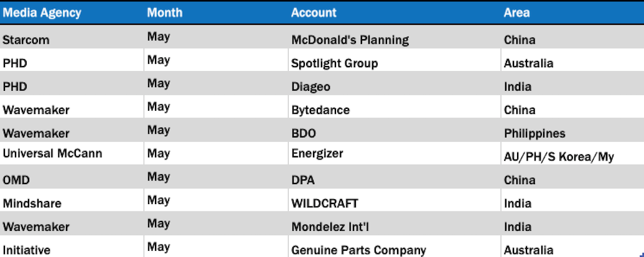Select the Area column header
This screenshot has height=257, width=644.
tap(516, 12)
